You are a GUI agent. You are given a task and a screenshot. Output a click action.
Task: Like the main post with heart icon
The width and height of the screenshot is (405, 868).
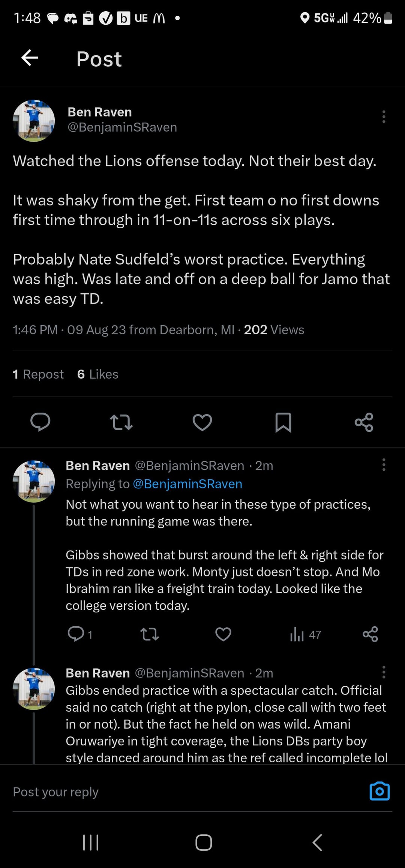coord(202,422)
